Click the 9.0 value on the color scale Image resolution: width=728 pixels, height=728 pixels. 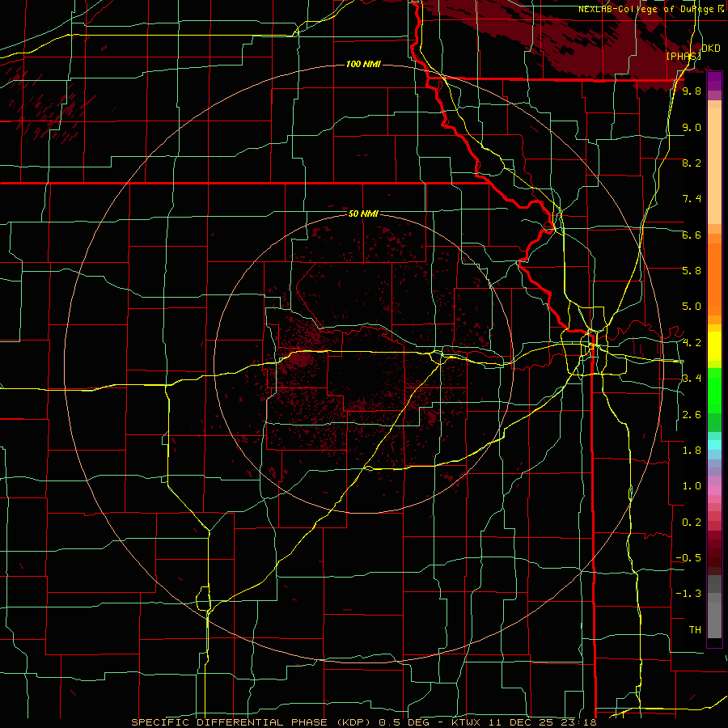(x=692, y=127)
